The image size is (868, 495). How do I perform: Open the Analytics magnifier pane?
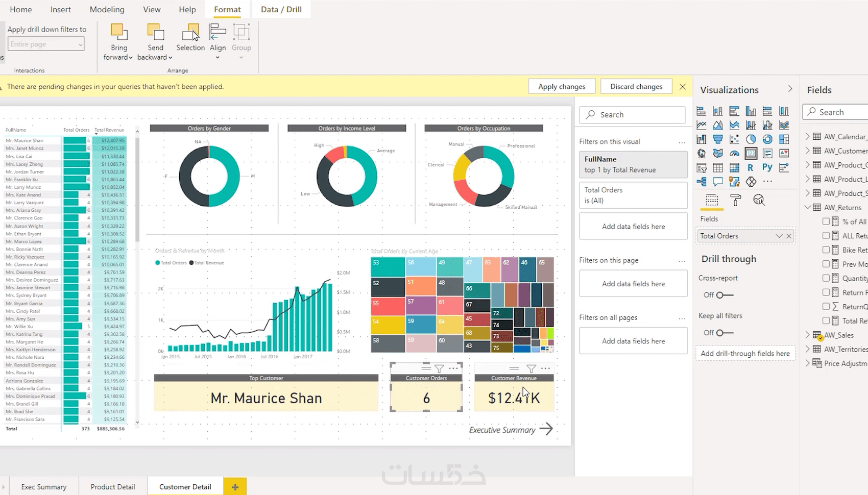click(759, 201)
